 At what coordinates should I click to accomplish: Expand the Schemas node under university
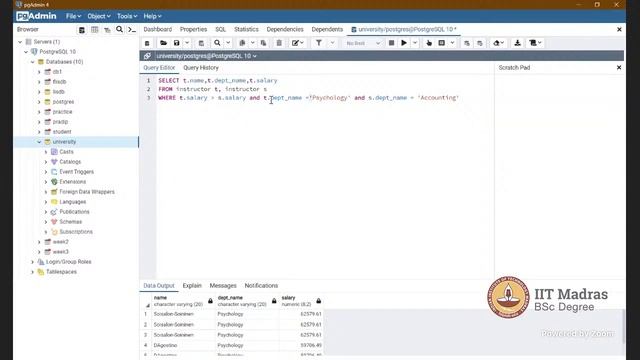(46, 222)
